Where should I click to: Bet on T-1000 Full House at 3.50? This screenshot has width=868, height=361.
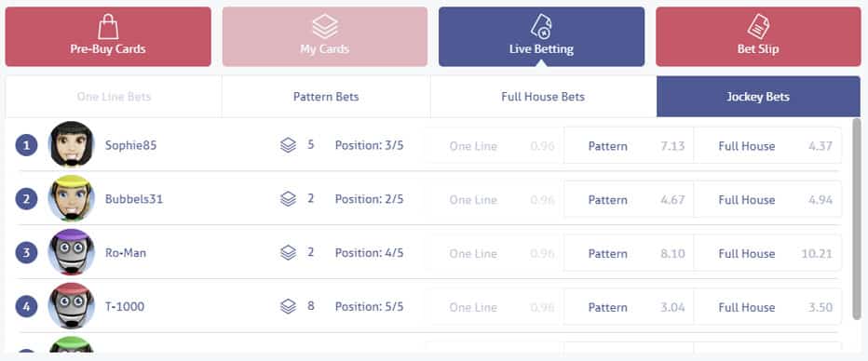tap(767, 307)
